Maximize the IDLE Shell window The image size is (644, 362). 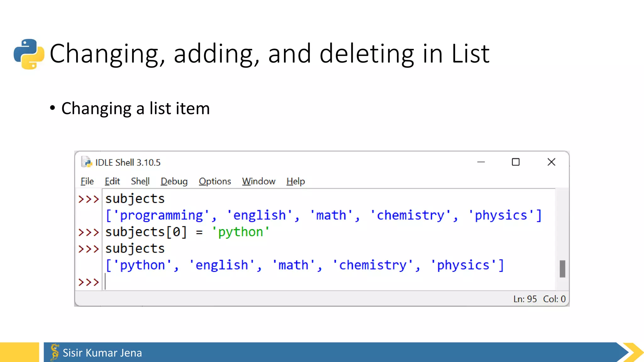pos(516,162)
